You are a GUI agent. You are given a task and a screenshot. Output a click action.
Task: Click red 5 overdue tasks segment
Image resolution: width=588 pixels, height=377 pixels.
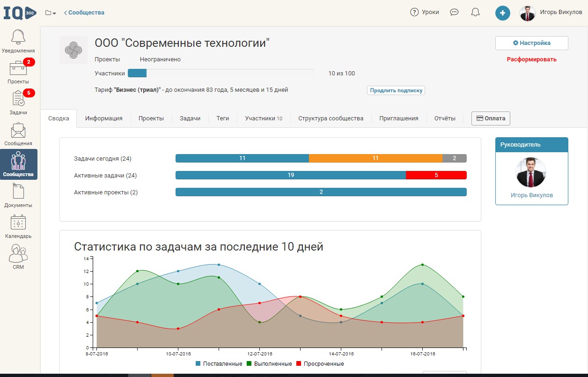point(436,175)
